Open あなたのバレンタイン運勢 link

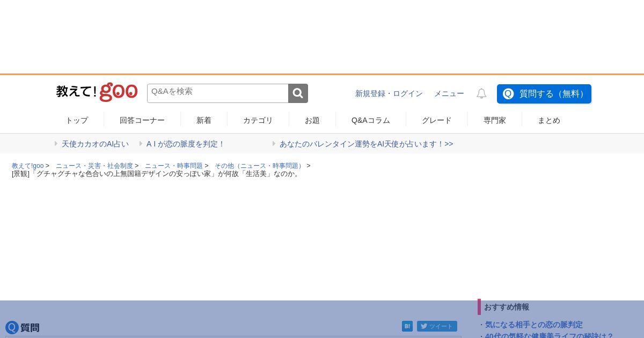coord(366,144)
